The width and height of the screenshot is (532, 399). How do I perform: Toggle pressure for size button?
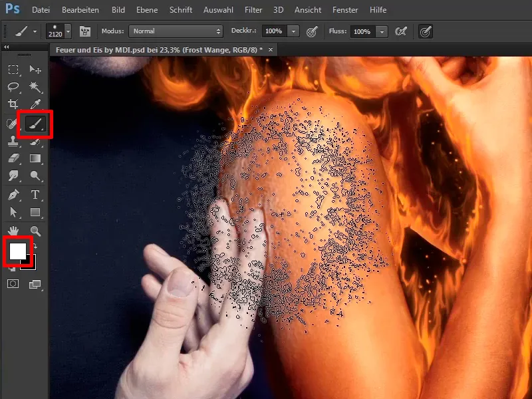pyautogui.click(x=426, y=31)
